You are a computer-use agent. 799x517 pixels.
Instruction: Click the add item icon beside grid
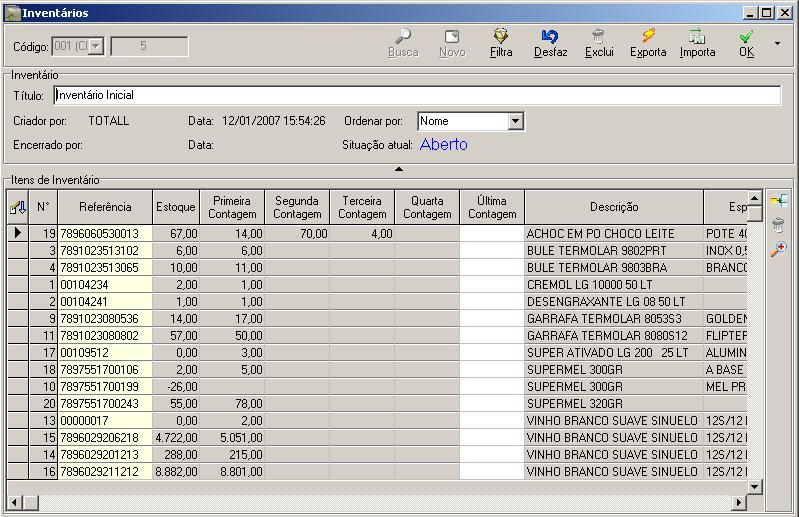778,201
